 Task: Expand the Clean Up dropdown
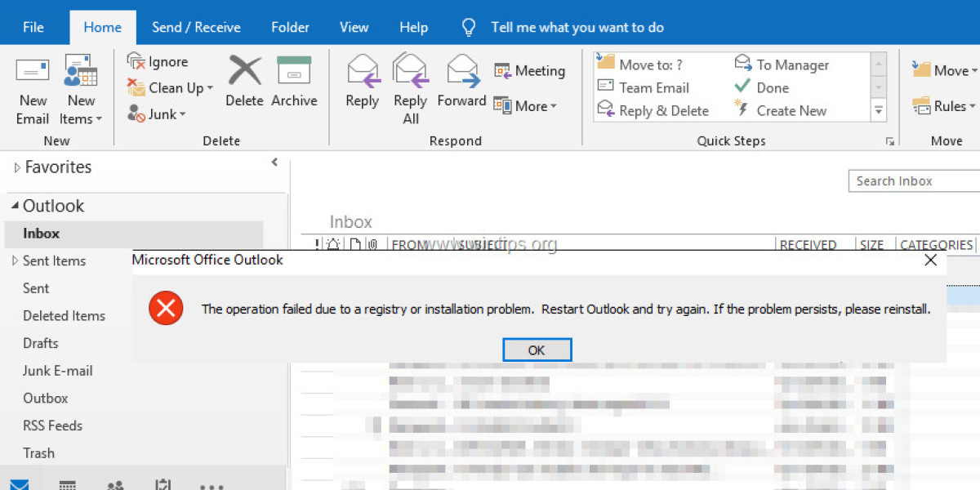(170, 88)
